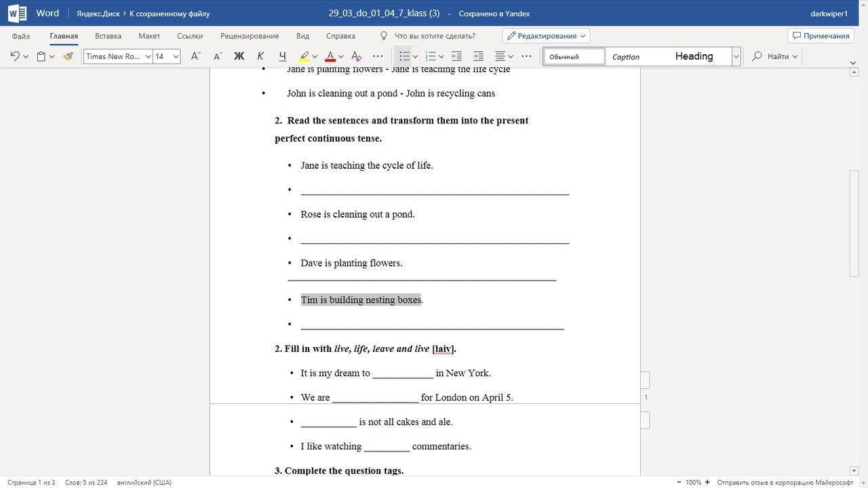Image resolution: width=868 pixels, height=488 pixels.
Task: Open the undo history dropdown arrow
Action: (26, 56)
